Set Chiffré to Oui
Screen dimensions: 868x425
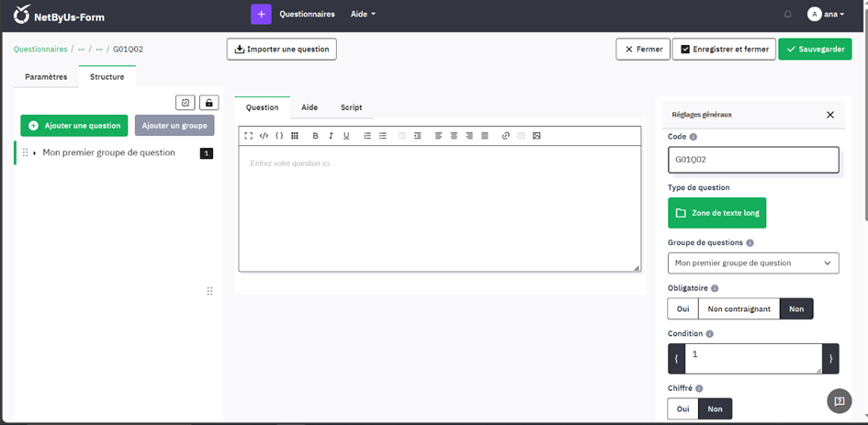(682, 409)
